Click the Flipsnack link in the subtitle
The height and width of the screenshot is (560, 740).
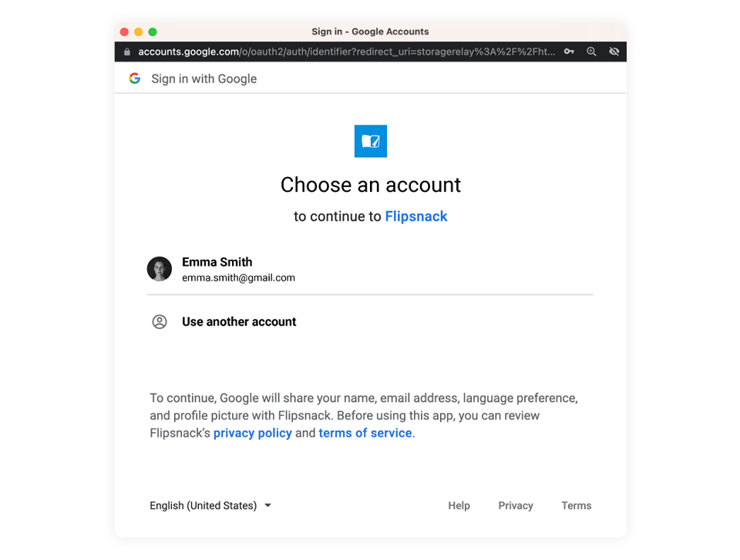[x=416, y=216]
